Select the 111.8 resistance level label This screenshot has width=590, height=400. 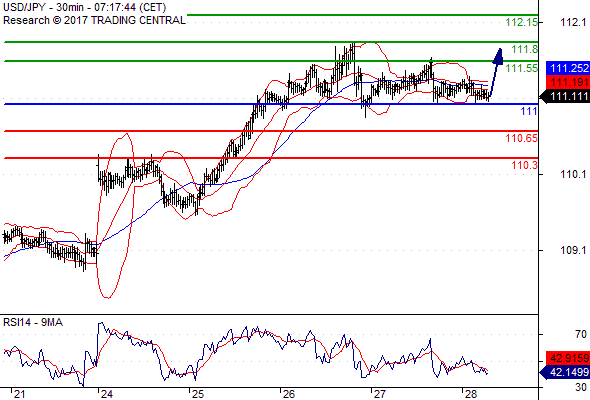pyautogui.click(x=525, y=49)
